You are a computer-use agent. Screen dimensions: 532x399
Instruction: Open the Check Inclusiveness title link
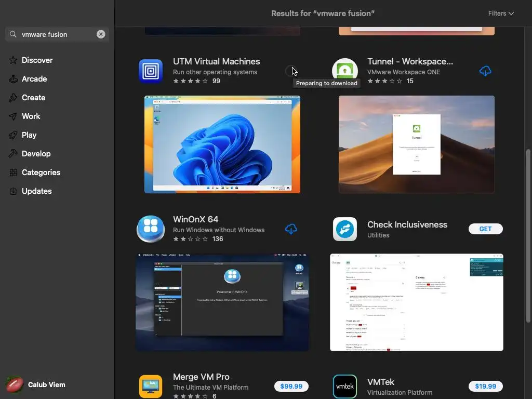click(x=407, y=224)
